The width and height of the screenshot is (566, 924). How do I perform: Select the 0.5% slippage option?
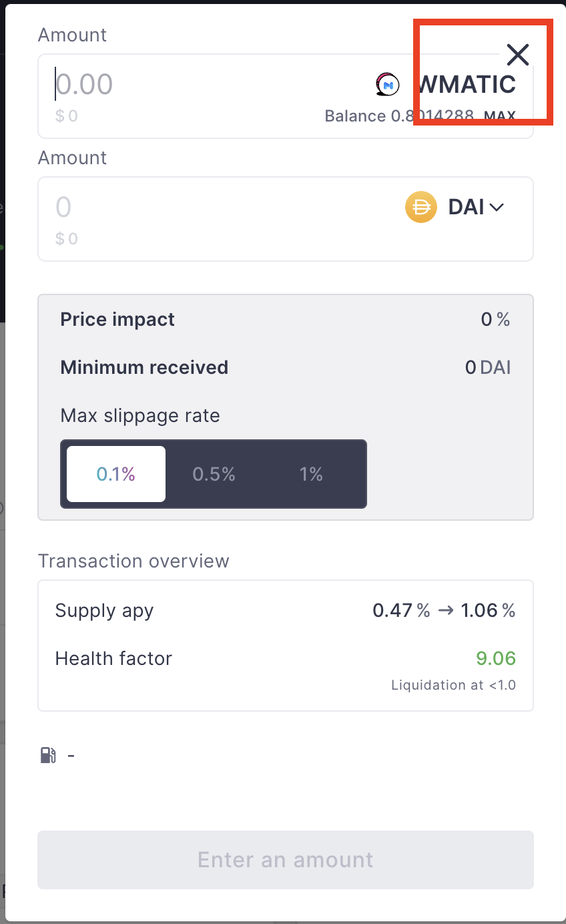pos(214,474)
